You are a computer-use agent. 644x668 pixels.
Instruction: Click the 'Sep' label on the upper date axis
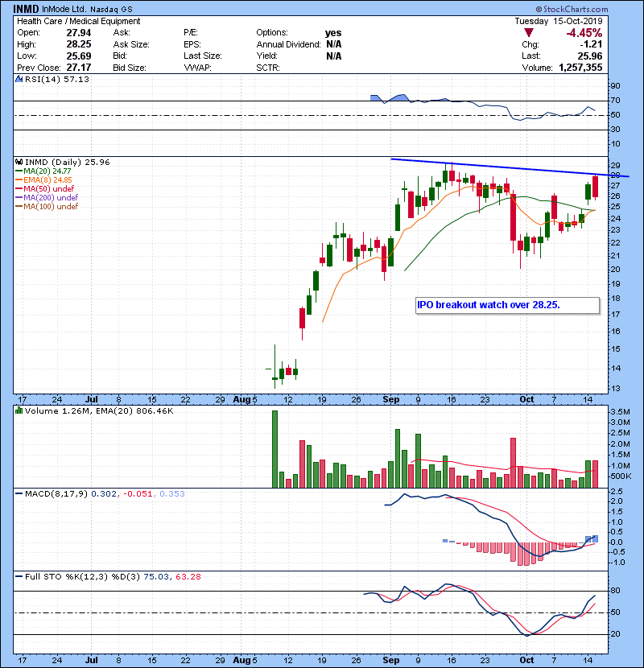click(x=391, y=399)
